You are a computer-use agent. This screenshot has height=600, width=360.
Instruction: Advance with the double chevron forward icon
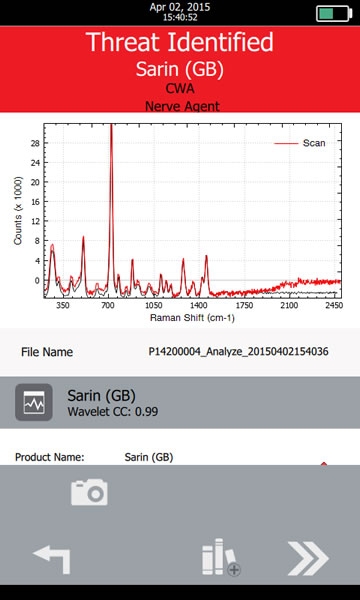[308, 559]
